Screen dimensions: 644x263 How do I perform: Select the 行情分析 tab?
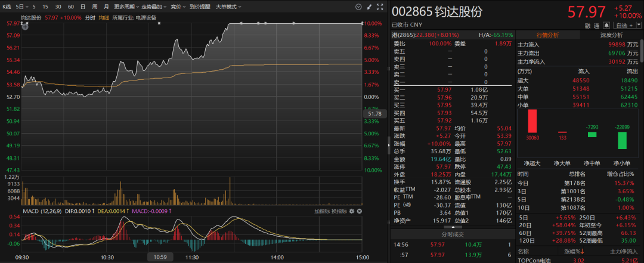click(x=547, y=35)
